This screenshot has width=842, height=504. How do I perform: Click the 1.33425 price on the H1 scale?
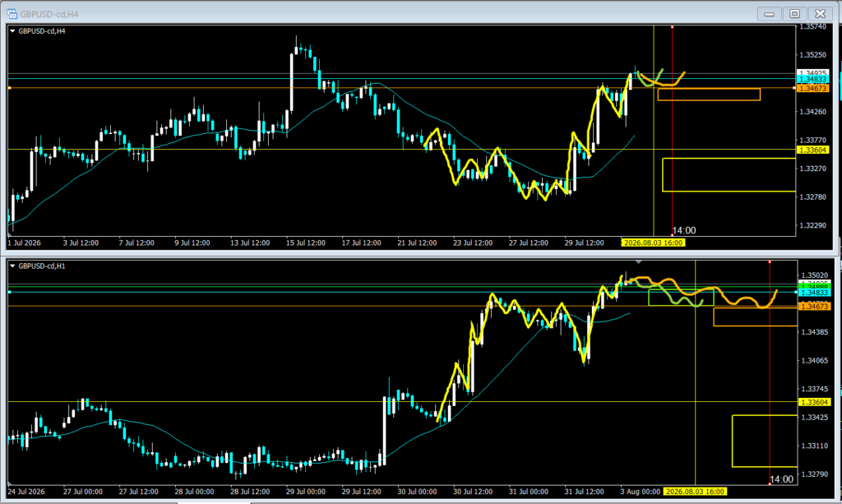pos(814,418)
